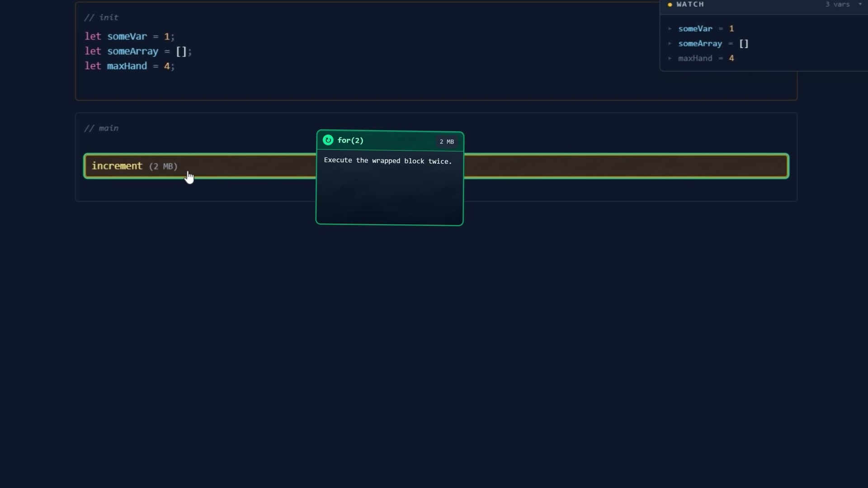The image size is (868, 488).
Task: Expand the someArray watch entry arrow
Action: (670, 43)
